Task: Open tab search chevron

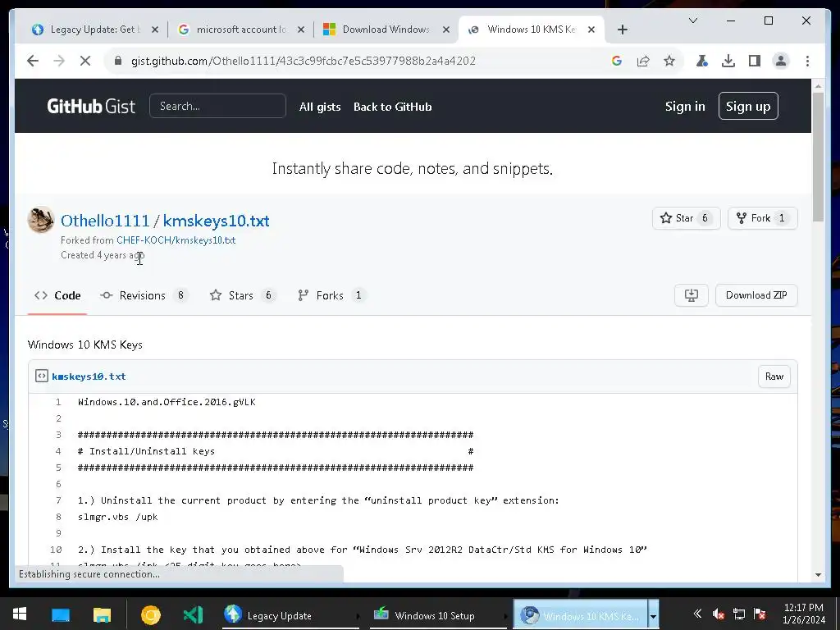Action: coord(692,21)
